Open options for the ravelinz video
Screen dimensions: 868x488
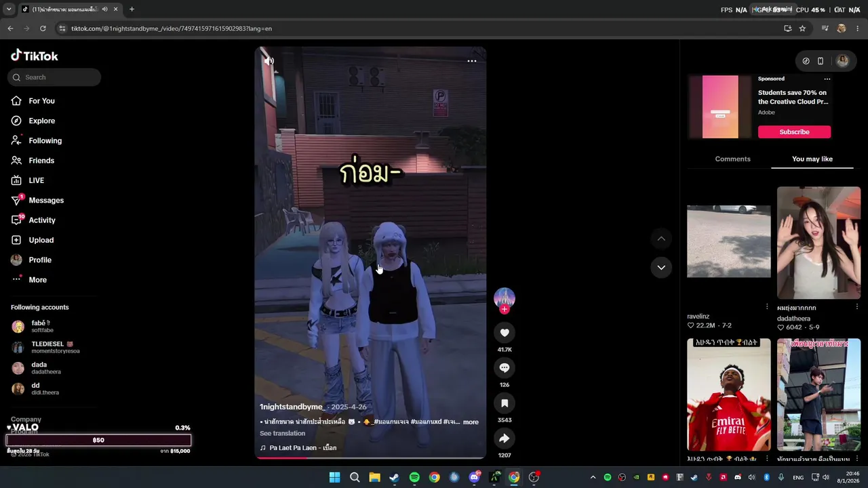click(x=767, y=307)
